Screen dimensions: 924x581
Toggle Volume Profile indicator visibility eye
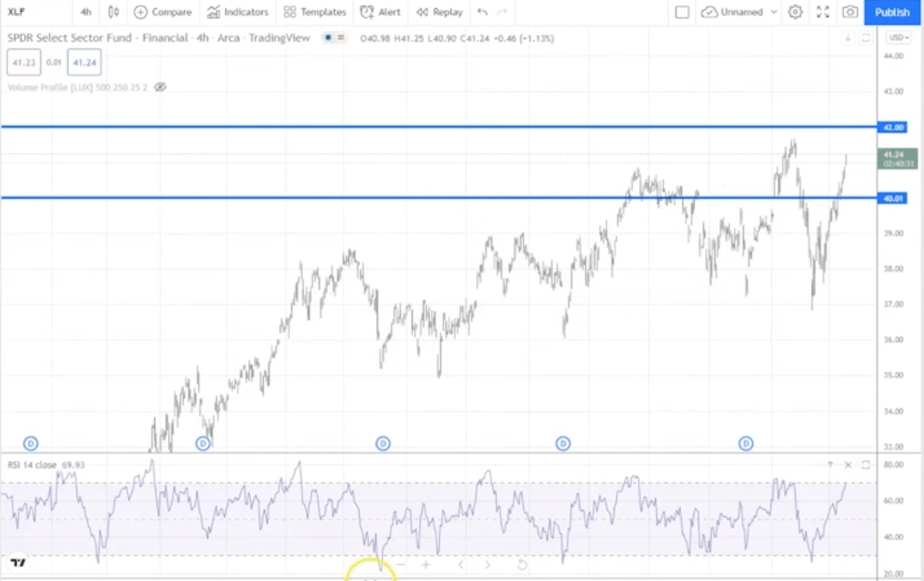pyautogui.click(x=160, y=87)
